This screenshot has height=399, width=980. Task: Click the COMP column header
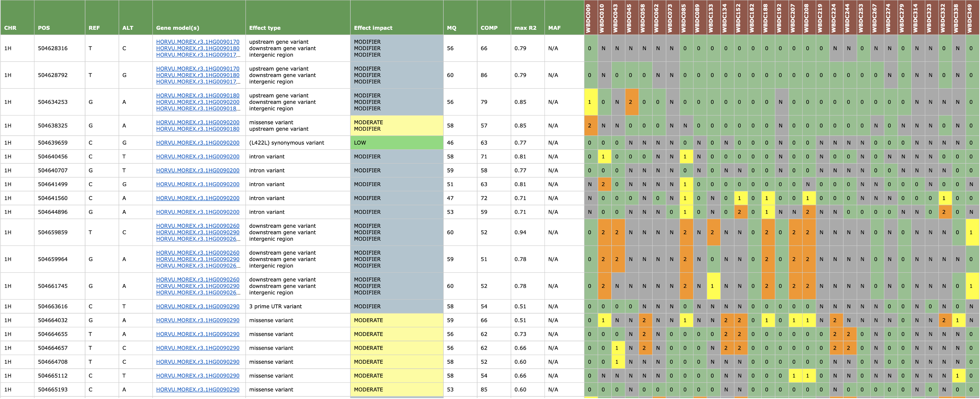489,28
